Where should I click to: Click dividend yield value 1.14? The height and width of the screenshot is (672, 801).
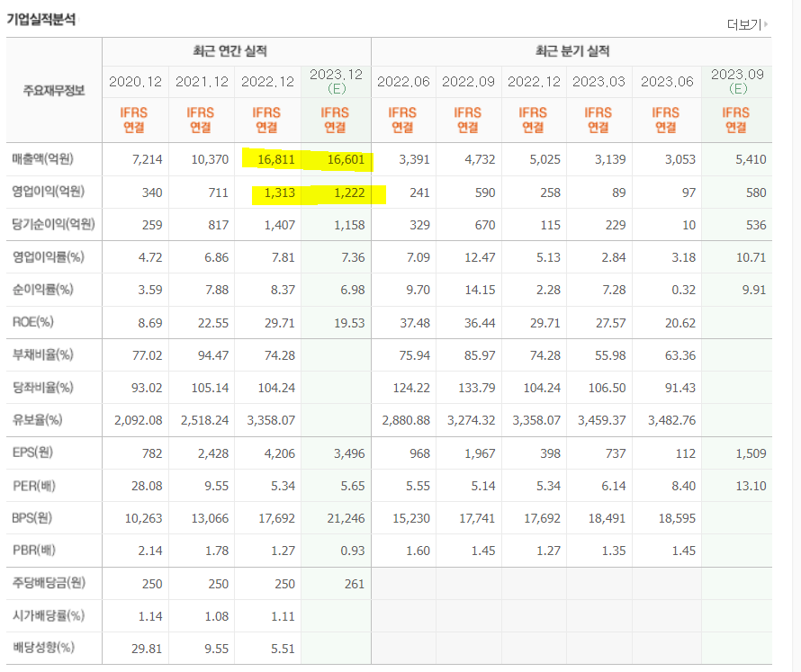(150, 617)
